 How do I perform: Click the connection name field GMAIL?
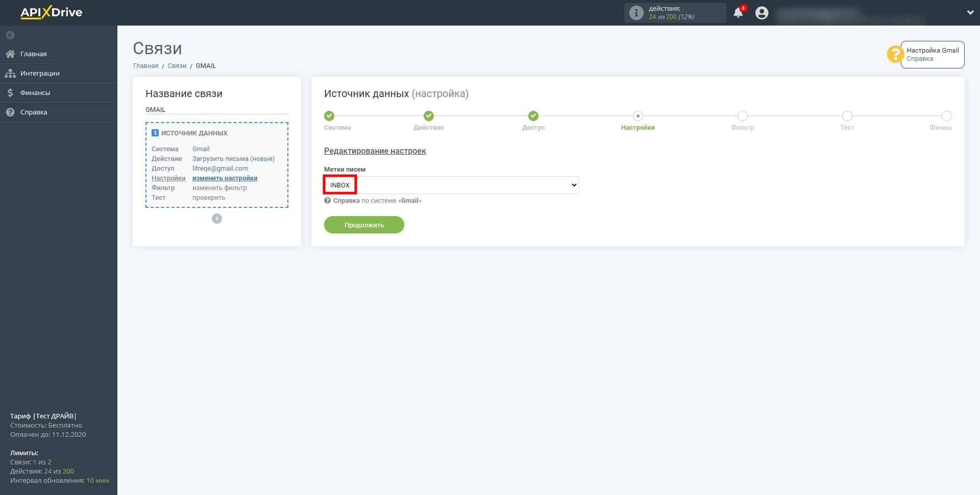(217, 109)
